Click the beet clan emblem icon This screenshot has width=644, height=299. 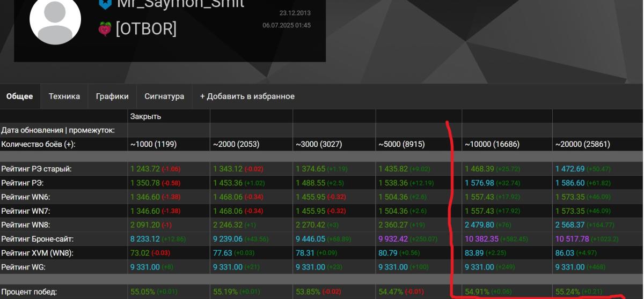pos(105,29)
